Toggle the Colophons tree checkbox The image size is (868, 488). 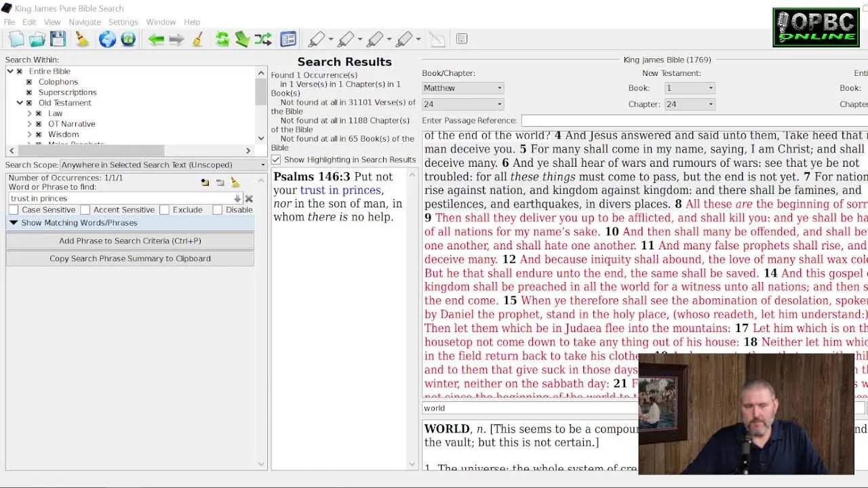29,82
